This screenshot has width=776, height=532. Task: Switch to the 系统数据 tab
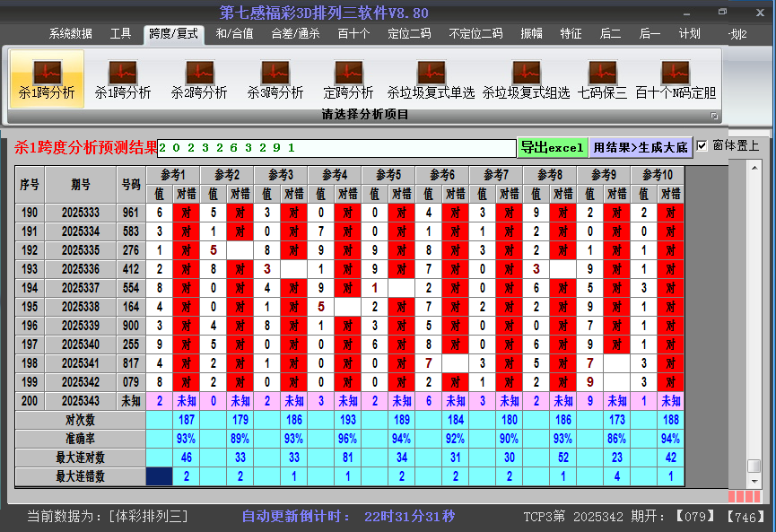click(71, 34)
